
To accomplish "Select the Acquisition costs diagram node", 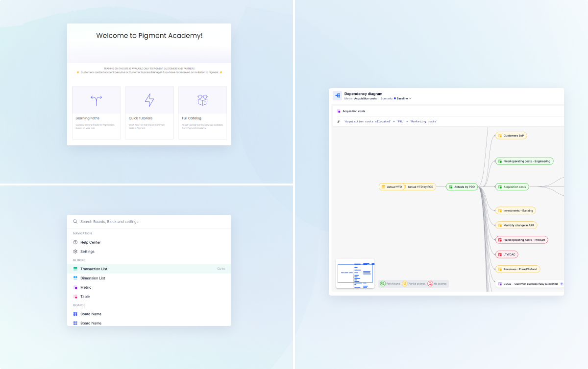I will pos(512,186).
